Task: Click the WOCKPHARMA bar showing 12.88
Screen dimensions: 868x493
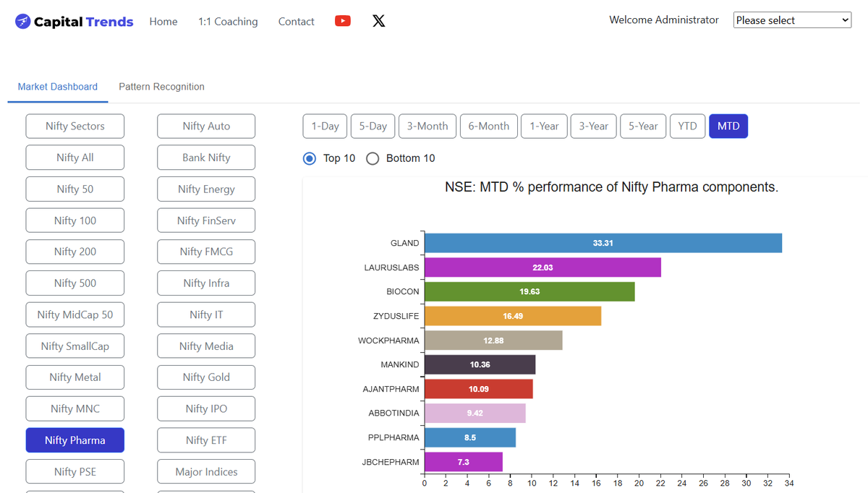Action: click(x=493, y=340)
